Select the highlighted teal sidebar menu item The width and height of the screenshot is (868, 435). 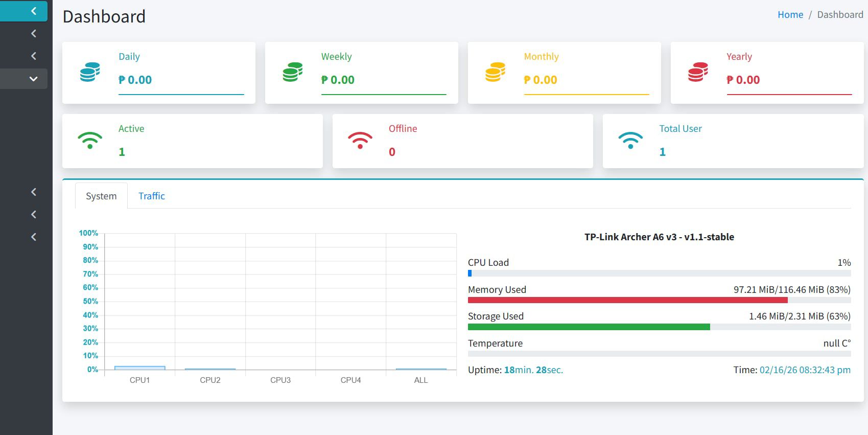(24, 11)
